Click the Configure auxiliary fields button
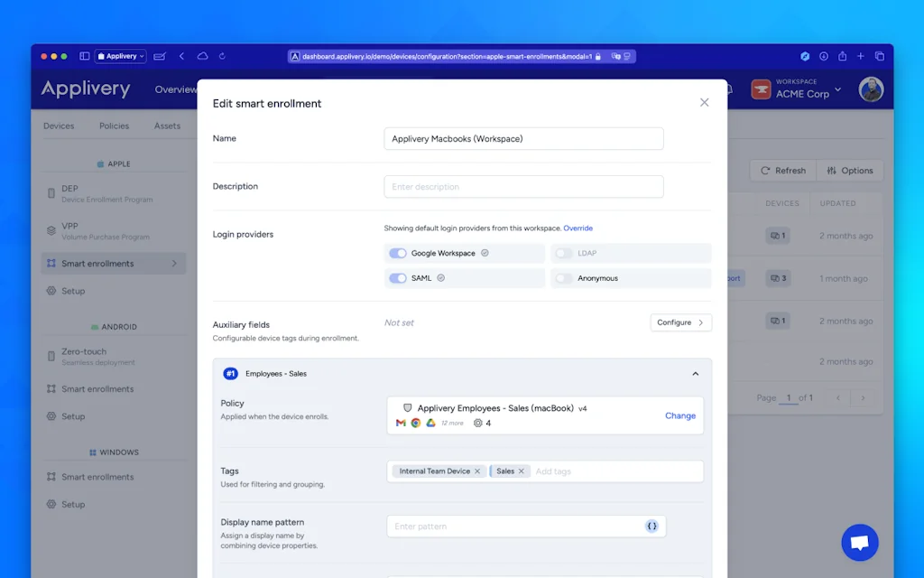Screen dimensions: 924x578 [680, 322]
